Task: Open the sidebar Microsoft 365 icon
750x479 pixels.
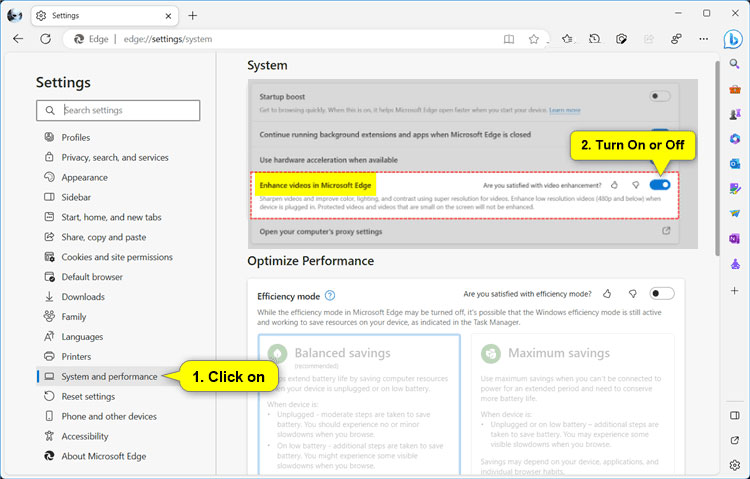Action: [735, 139]
